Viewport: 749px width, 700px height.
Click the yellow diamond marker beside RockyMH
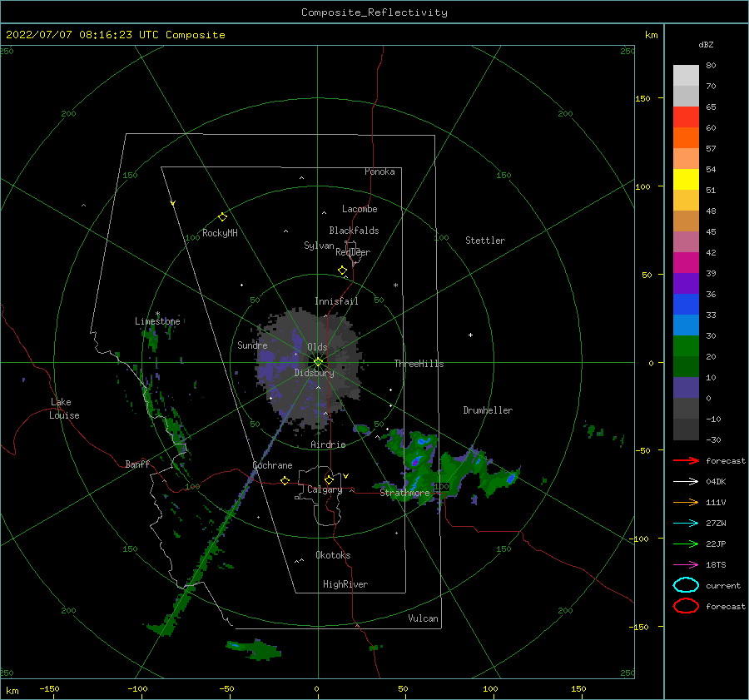click(222, 217)
